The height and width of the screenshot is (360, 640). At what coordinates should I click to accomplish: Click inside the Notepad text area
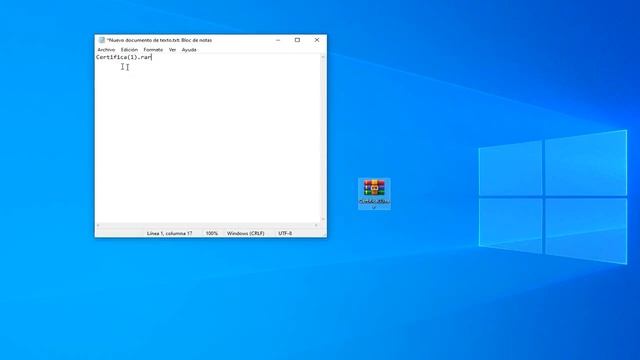point(208,138)
